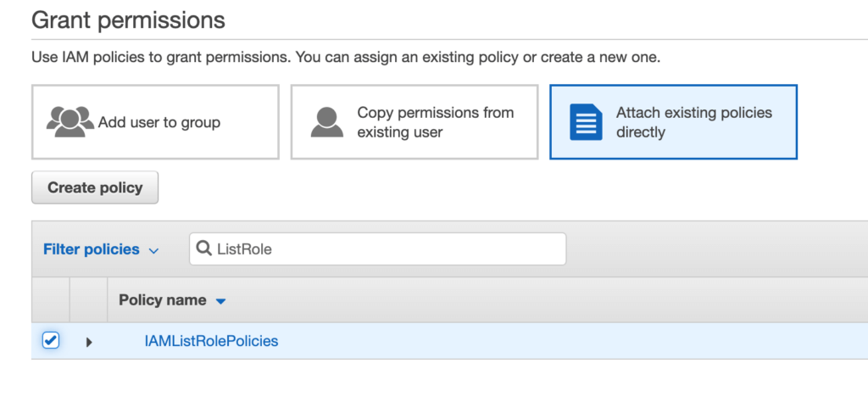868x419 pixels.
Task: Choose Copy permissions from existing user
Action: (x=415, y=122)
